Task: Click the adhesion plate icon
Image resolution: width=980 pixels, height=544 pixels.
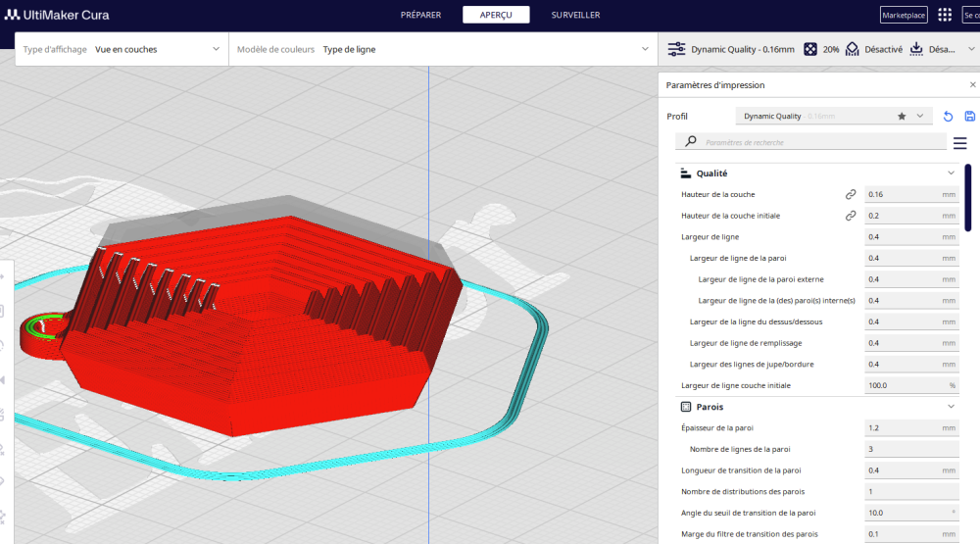Action: point(916,49)
